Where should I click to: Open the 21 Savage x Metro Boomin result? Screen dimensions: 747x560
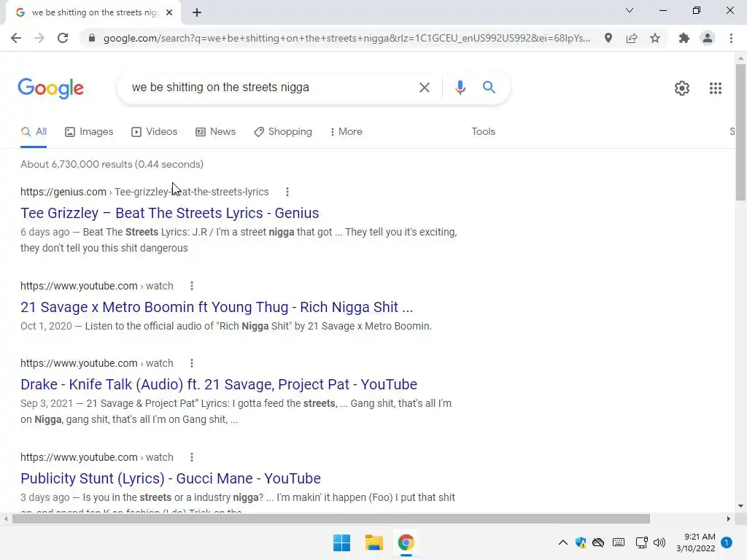coord(217,307)
